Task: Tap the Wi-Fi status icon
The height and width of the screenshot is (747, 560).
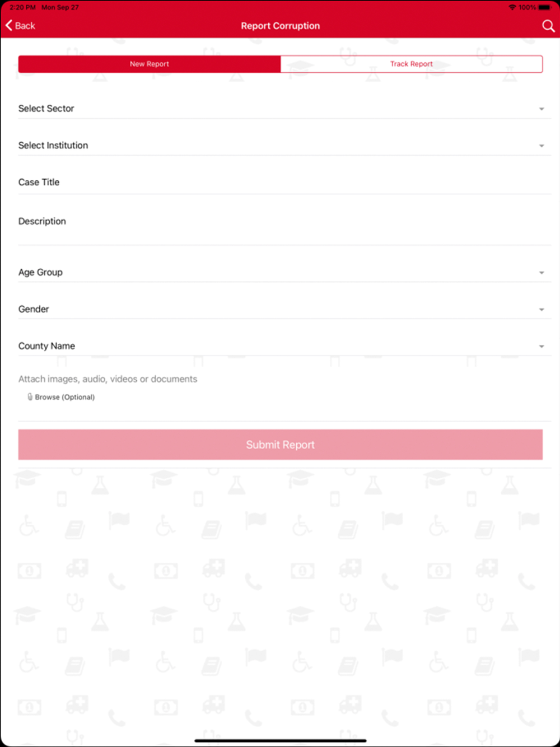Action: [512, 7]
